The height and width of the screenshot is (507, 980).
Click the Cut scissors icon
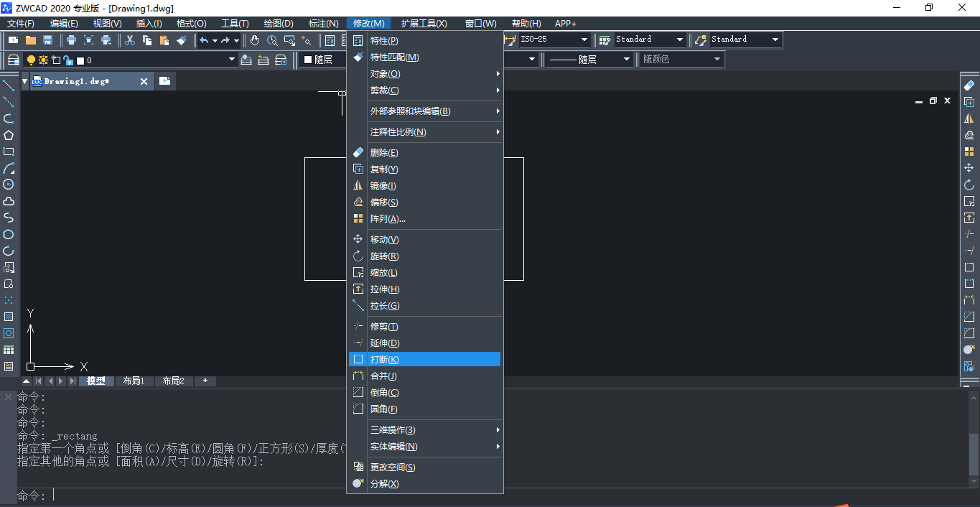coord(130,40)
